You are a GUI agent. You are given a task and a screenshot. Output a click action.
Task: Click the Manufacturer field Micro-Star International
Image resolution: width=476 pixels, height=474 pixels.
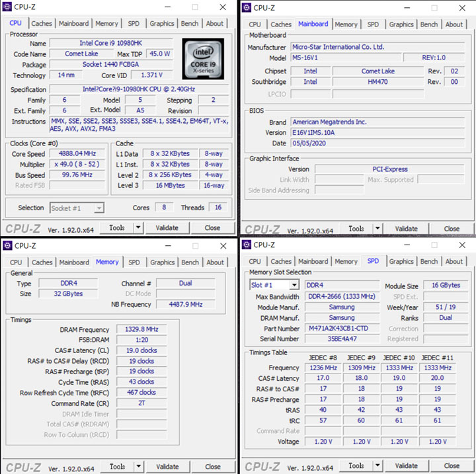(377, 47)
